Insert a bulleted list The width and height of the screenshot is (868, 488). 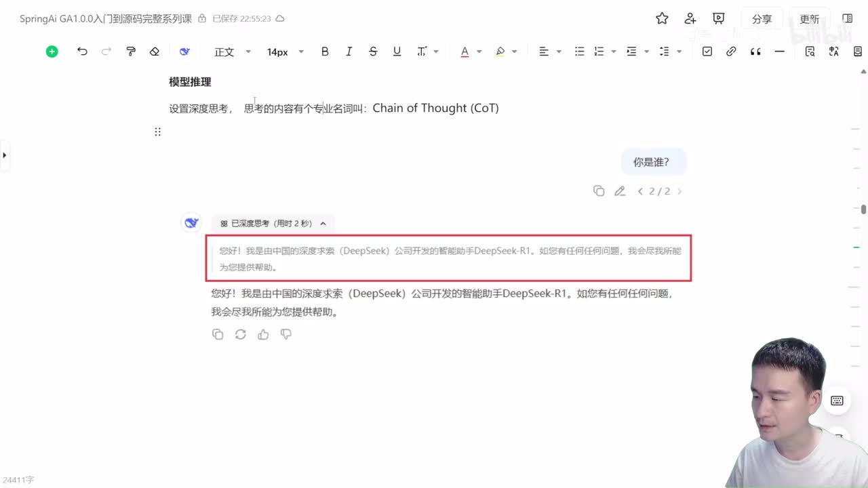click(x=579, y=52)
